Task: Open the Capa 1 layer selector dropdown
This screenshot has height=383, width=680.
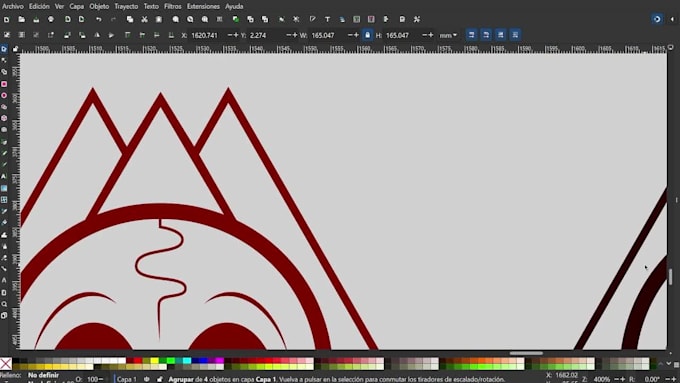Action: tap(127, 379)
